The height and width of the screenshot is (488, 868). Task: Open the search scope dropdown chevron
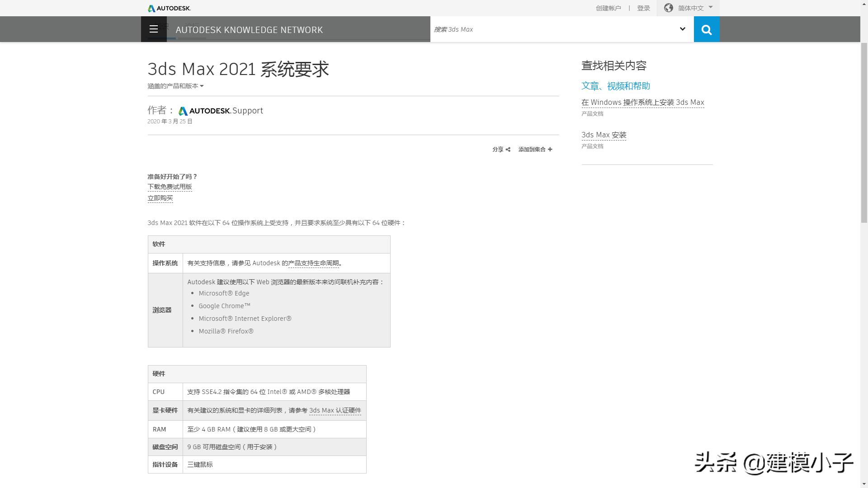click(682, 29)
